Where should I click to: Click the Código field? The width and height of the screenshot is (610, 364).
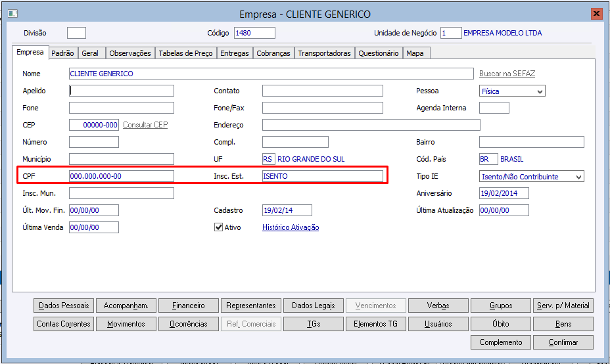254,33
